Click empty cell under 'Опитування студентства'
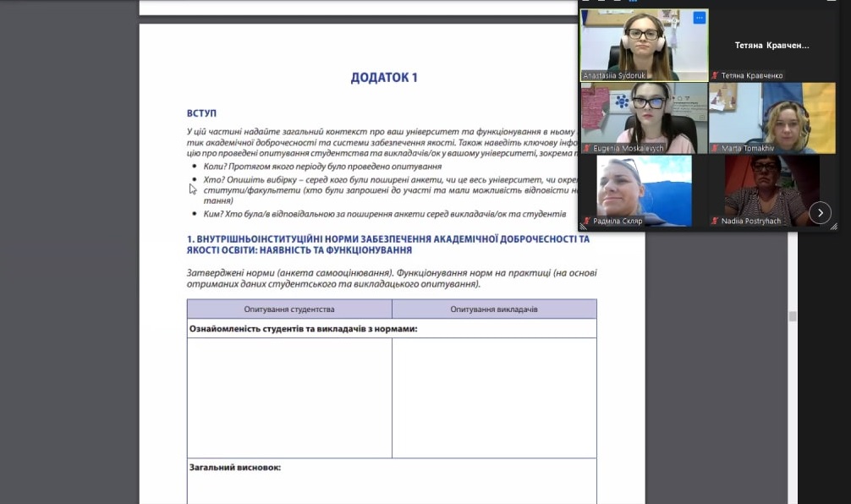 tap(289, 397)
